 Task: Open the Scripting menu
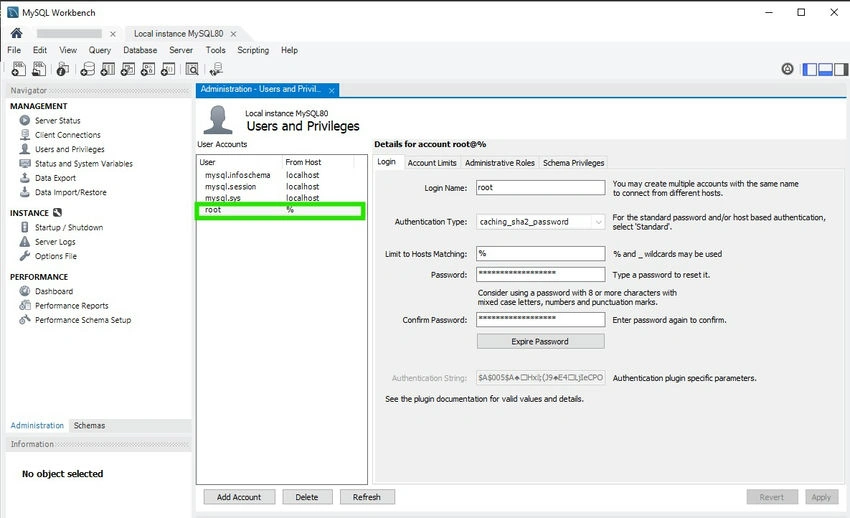point(253,50)
